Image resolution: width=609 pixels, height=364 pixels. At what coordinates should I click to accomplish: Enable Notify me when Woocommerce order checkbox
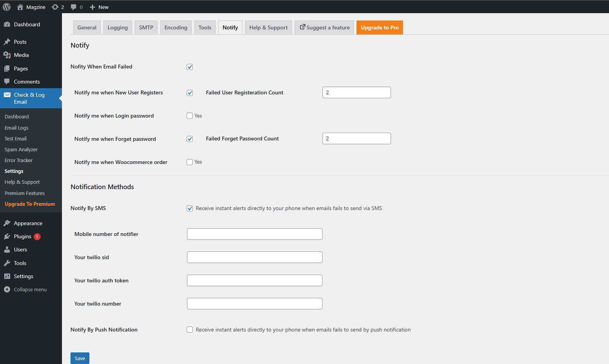pos(190,162)
